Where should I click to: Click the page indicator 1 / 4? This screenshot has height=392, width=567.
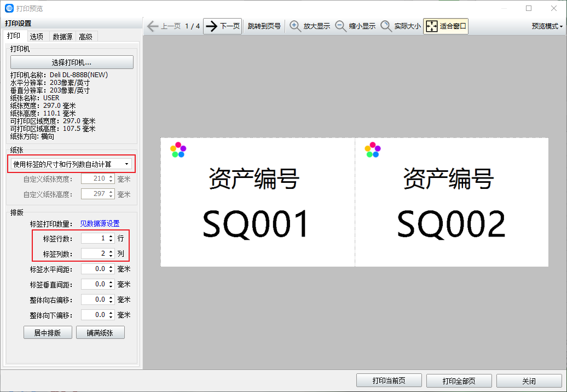click(193, 26)
